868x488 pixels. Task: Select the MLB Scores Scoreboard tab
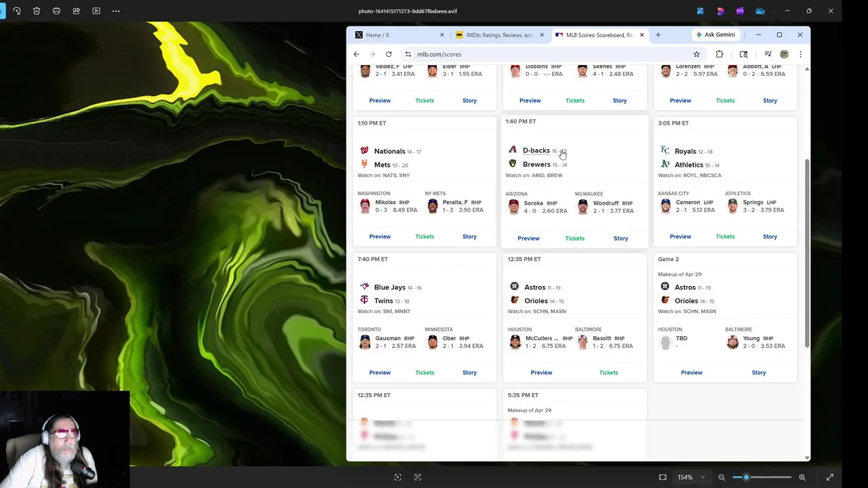coord(599,35)
